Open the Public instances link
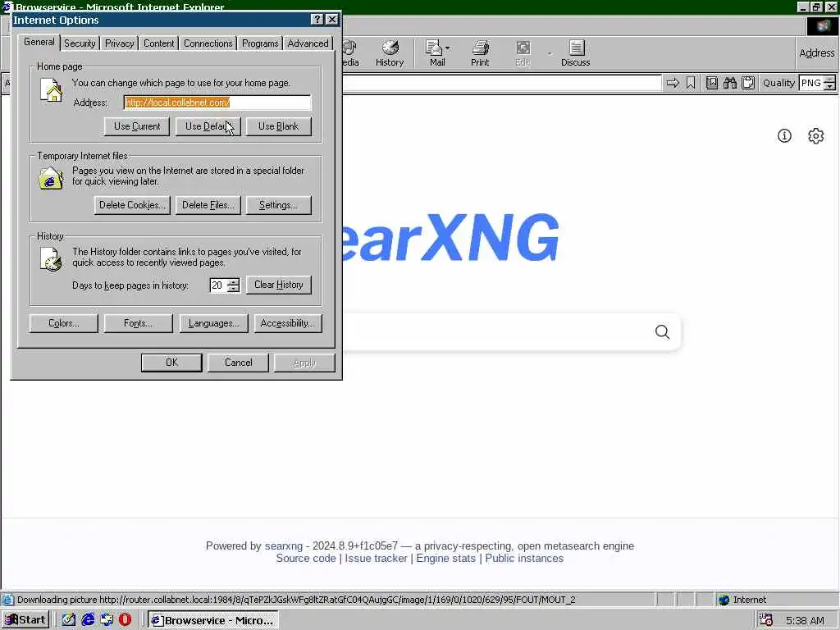Screen dimensions: 840x630 click(x=524, y=558)
